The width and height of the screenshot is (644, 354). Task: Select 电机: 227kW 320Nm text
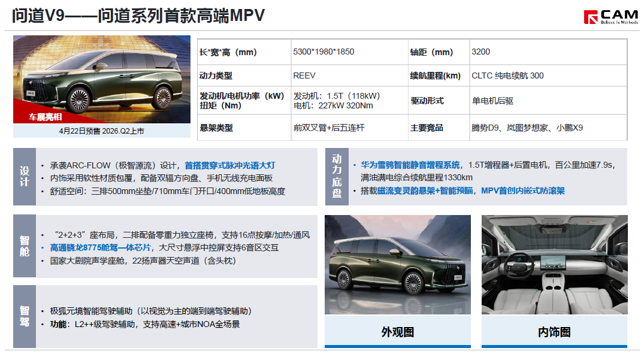[x=333, y=105]
